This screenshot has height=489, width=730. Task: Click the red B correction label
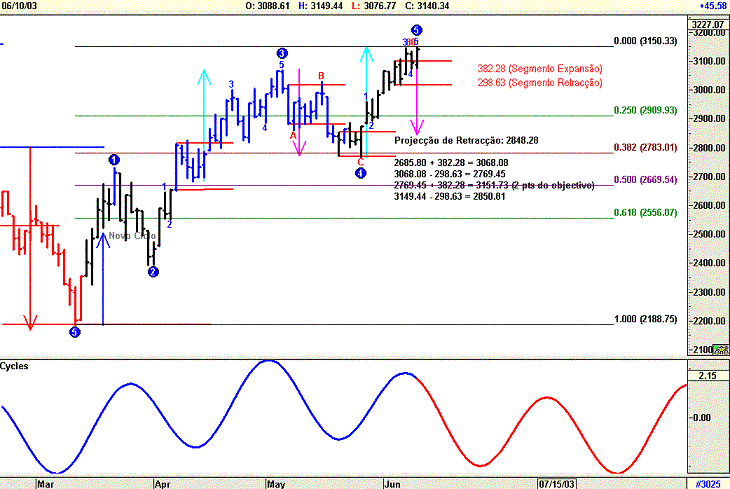pos(321,76)
